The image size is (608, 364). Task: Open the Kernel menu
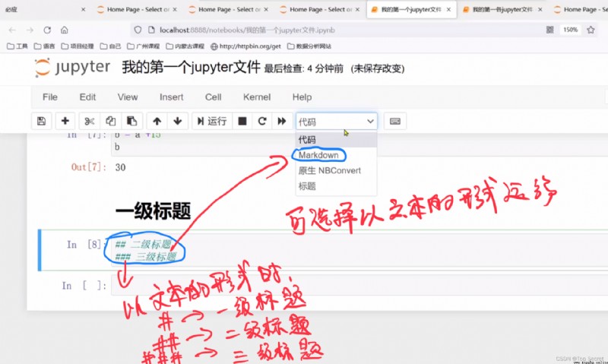257,97
